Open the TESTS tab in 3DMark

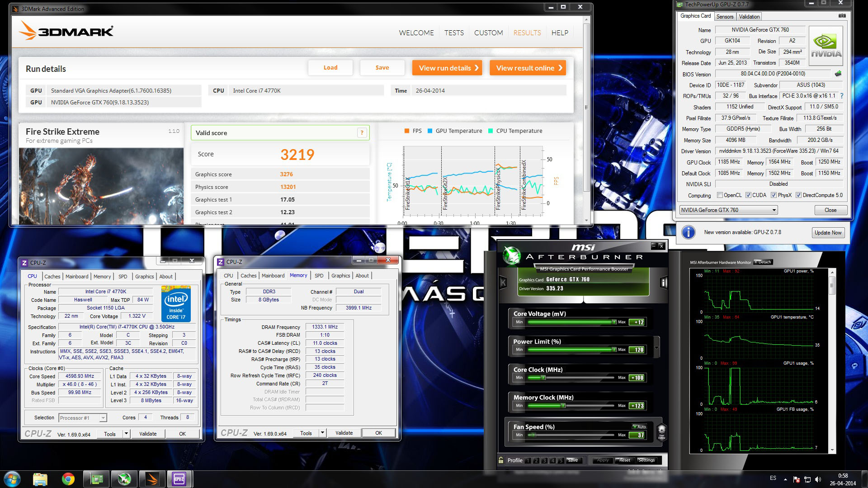[x=454, y=33]
